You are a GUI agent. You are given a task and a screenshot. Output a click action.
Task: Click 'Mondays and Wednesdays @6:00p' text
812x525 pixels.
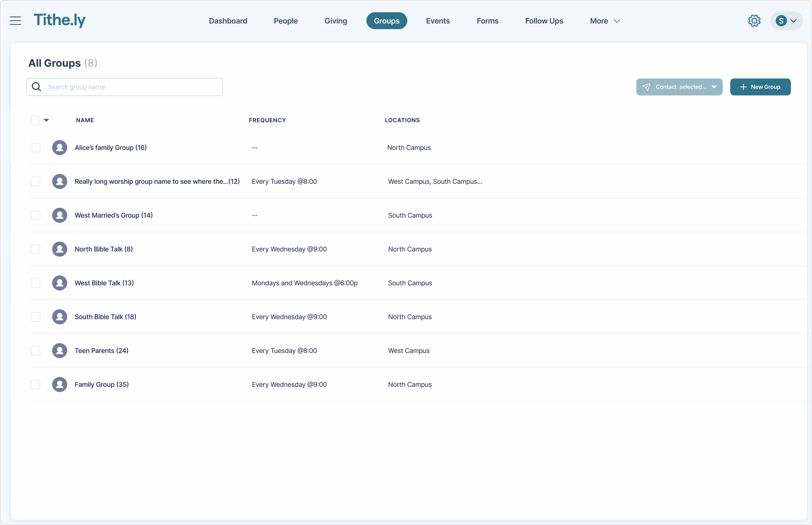click(305, 283)
